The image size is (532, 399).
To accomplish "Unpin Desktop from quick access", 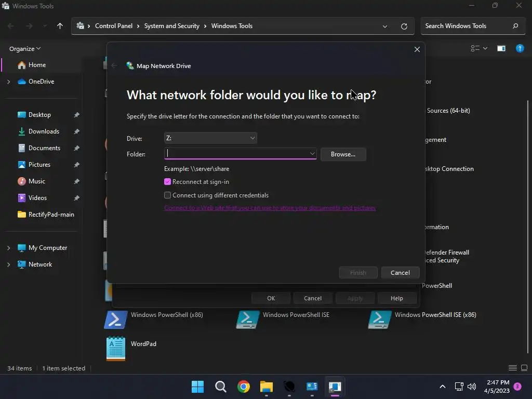I will (x=77, y=115).
